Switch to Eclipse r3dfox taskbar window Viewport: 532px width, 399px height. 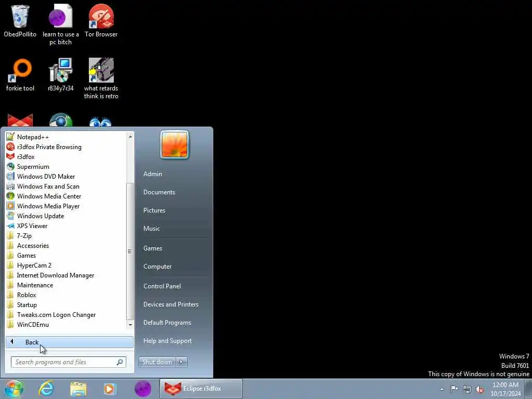click(x=201, y=389)
